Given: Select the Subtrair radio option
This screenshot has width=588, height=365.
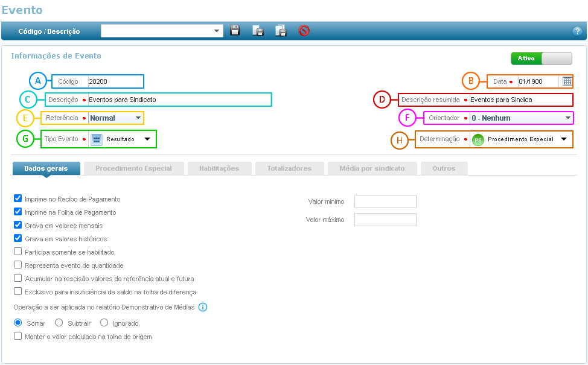Looking at the screenshot, I should (59, 323).
